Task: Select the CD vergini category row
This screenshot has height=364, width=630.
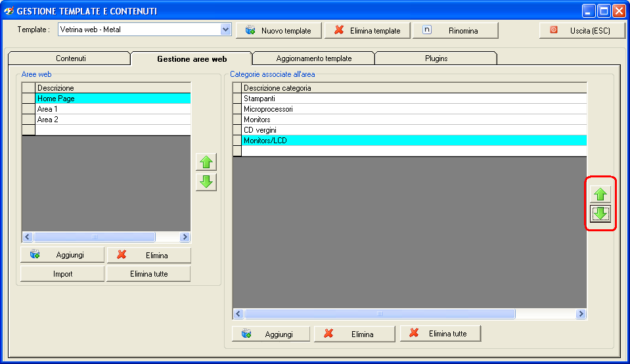Action: (x=414, y=130)
